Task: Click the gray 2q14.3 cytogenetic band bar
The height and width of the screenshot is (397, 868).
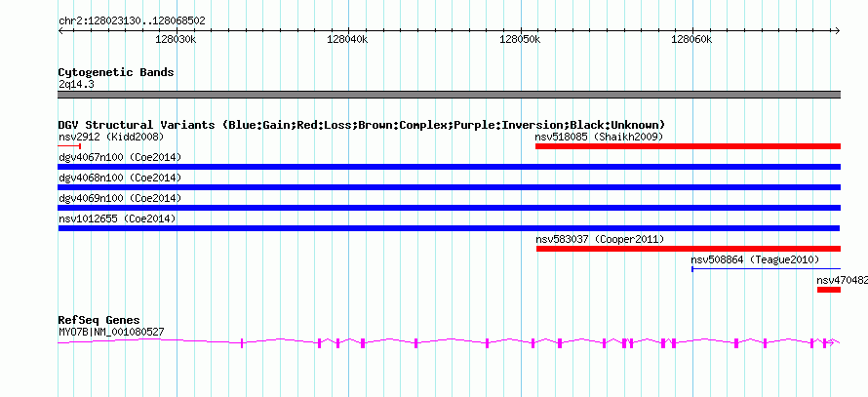Action: click(450, 95)
